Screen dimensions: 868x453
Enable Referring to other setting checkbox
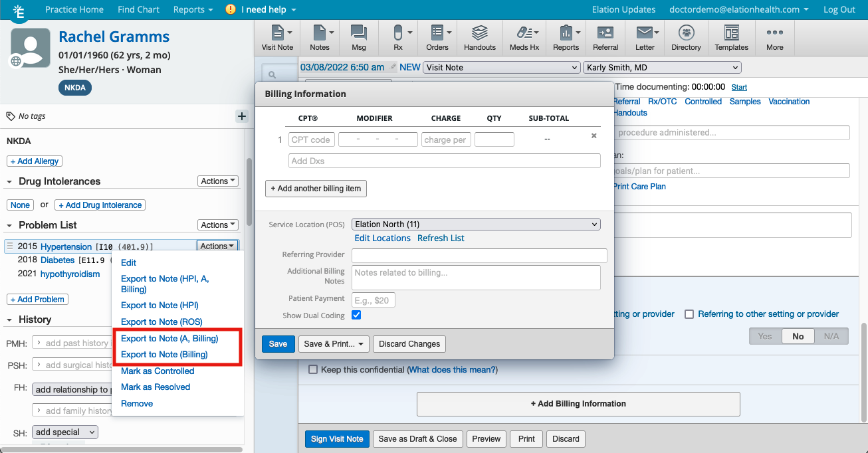click(689, 314)
